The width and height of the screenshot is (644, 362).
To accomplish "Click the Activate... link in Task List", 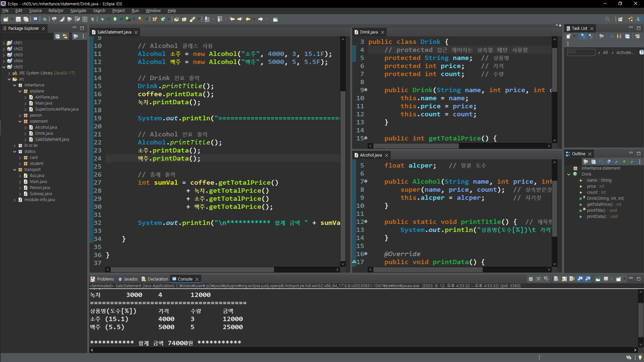I will (625, 52).
